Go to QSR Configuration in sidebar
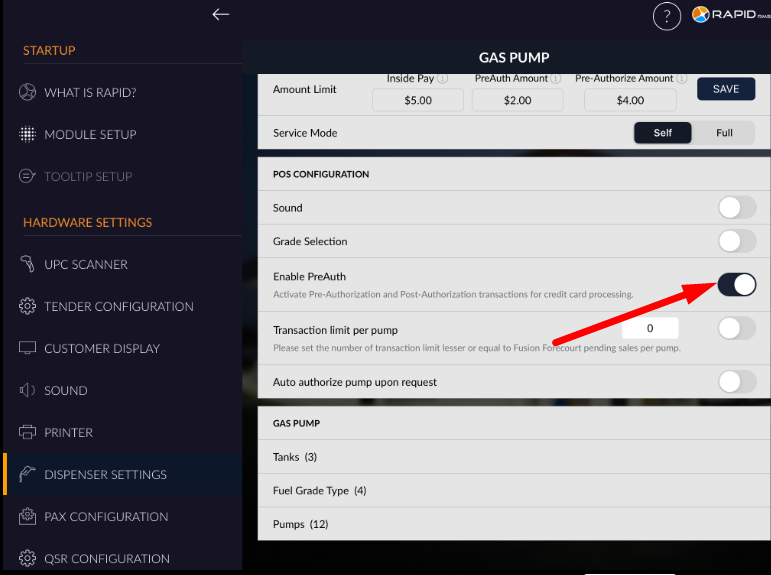Image resolution: width=771 pixels, height=575 pixels. point(106,559)
